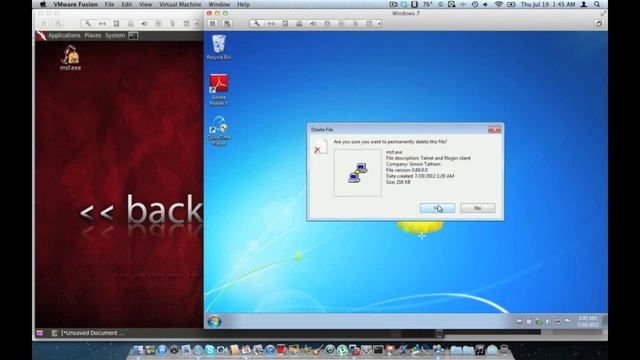Open GarageBand guitar icon in the Dock
Viewport: 640px width, 360px height.
pyautogui.click(x=318, y=350)
